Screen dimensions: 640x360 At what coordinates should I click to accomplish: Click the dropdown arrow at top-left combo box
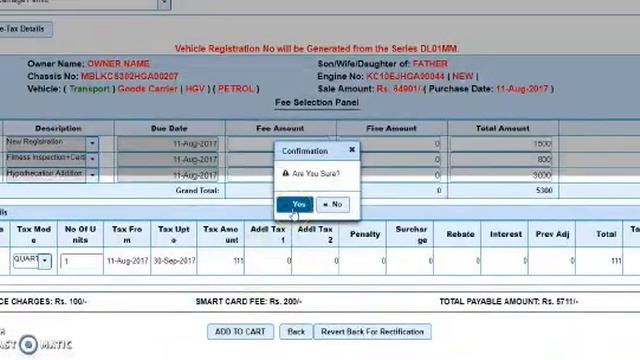pos(164,3)
